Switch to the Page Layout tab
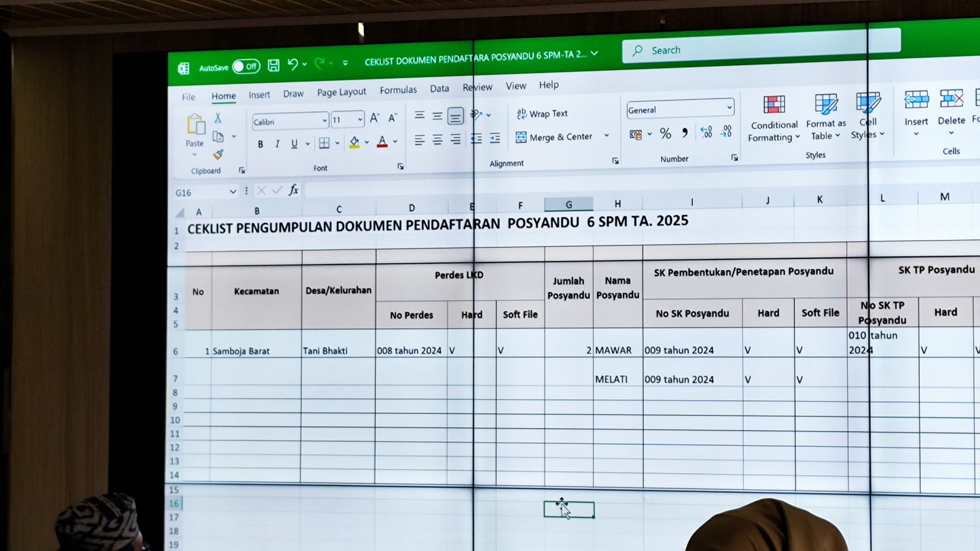Screen dimensions: 980x551 (x=341, y=92)
